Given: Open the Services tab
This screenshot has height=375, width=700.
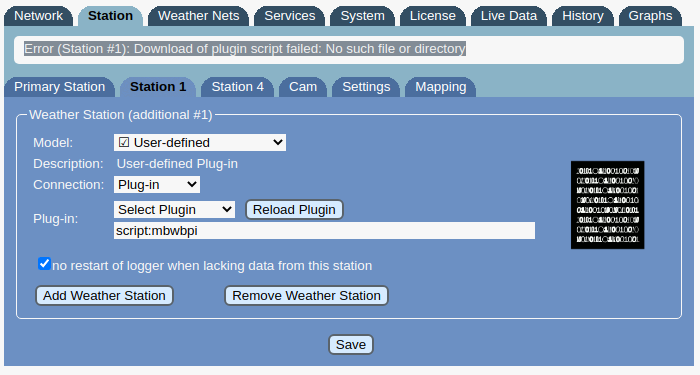Looking at the screenshot, I should pyautogui.click(x=290, y=16).
